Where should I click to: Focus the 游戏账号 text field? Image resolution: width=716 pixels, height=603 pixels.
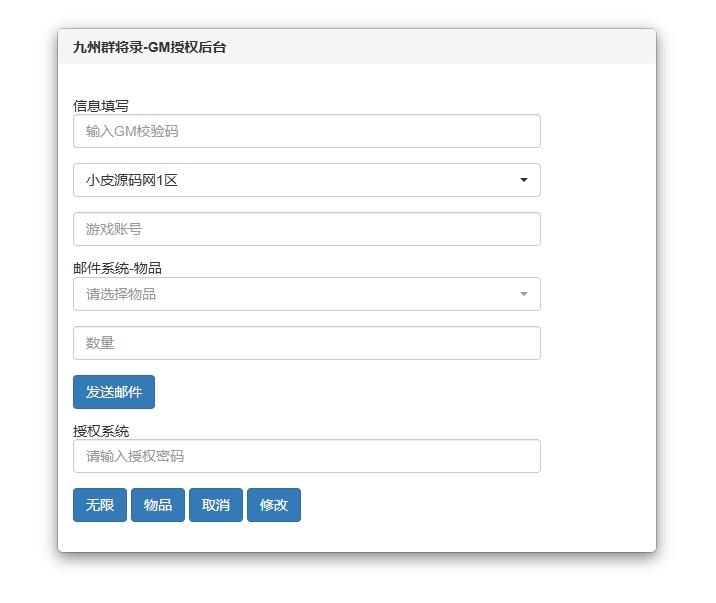pyautogui.click(x=307, y=229)
